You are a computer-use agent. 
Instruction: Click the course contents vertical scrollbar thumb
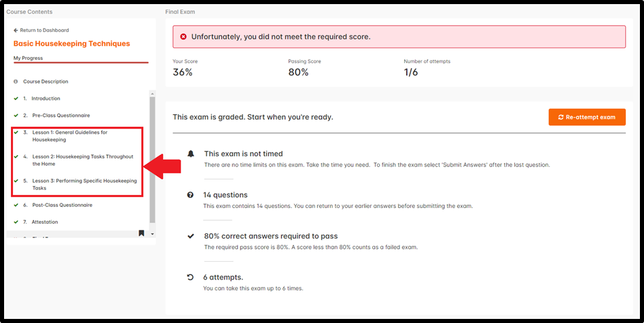pos(152,160)
